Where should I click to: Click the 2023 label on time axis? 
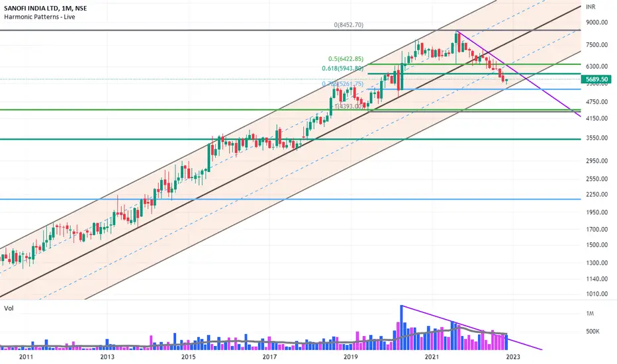coord(512,357)
